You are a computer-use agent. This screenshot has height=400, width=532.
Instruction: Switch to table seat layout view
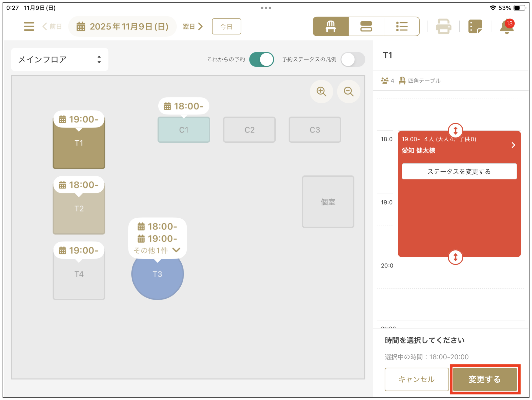pyautogui.click(x=331, y=26)
